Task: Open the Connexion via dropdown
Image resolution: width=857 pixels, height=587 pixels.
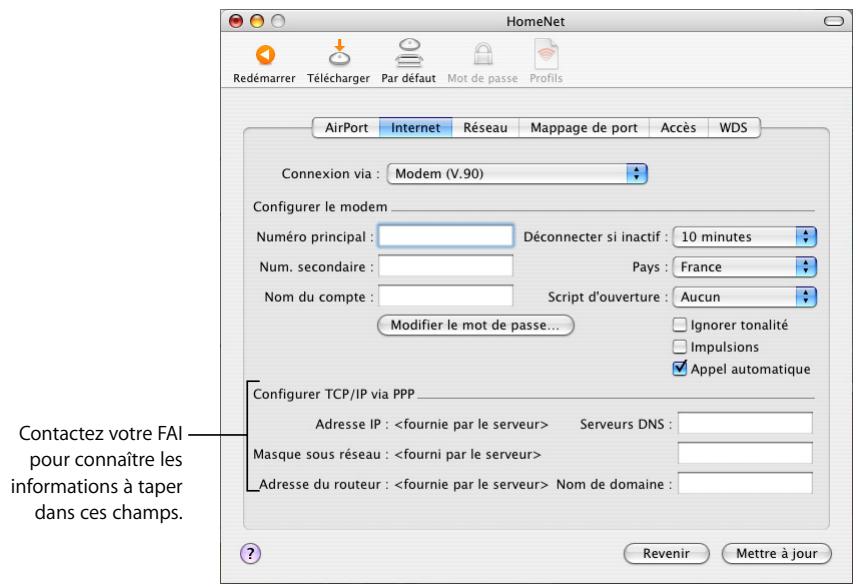Action: [x=517, y=174]
